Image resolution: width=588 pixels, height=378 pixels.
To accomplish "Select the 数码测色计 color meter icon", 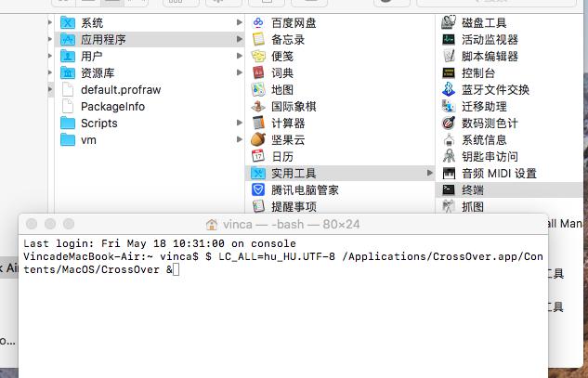I will (x=449, y=123).
